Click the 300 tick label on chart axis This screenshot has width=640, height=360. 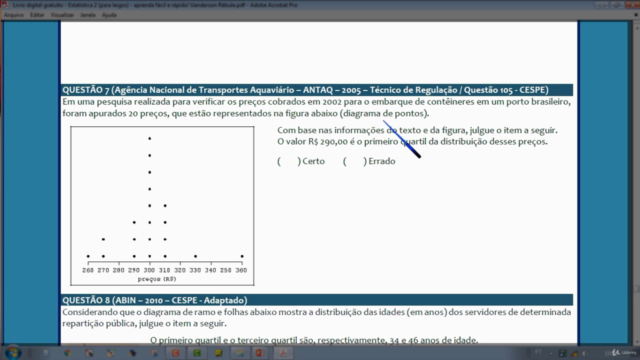pyautogui.click(x=149, y=270)
